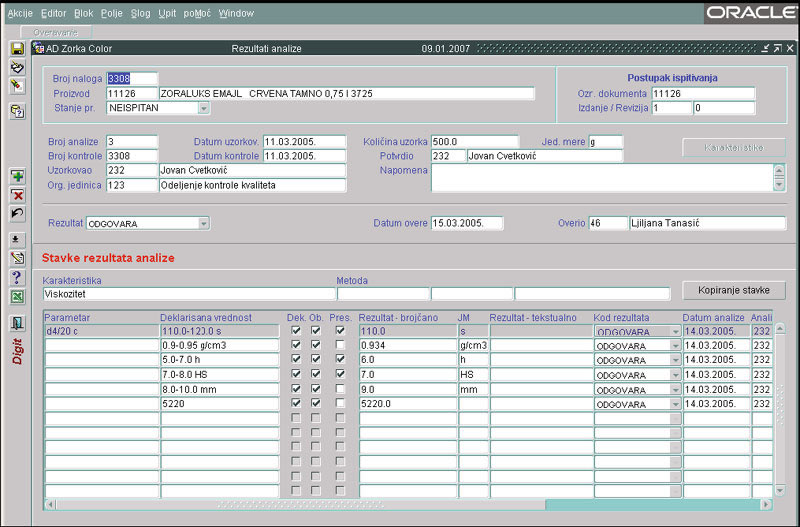The height and width of the screenshot is (527, 800).
Task: Check Pres. checkbox in 8.0-10.0 mm row
Action: [340, 389]
